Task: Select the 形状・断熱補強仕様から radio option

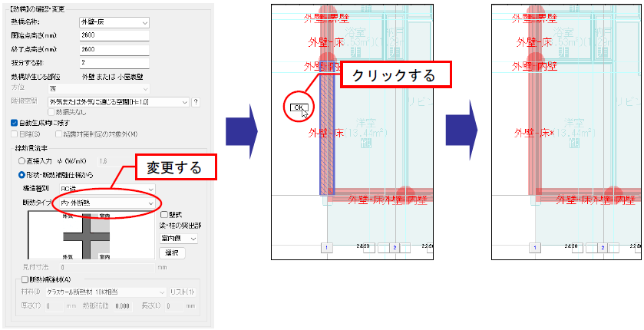Action: click(21, 174)
